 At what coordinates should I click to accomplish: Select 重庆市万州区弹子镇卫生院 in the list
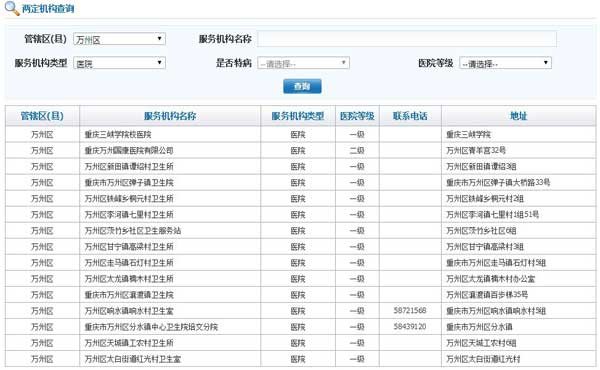point(129,183)
